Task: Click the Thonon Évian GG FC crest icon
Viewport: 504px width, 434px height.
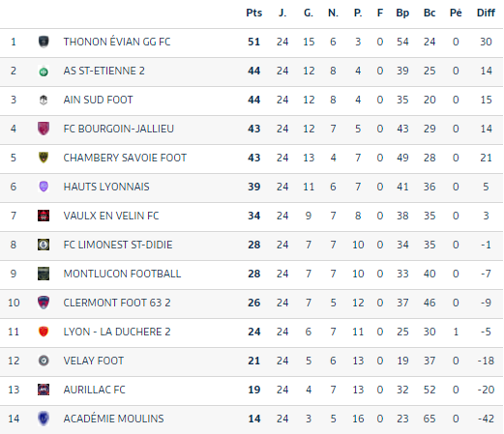Action: [44, 42]
